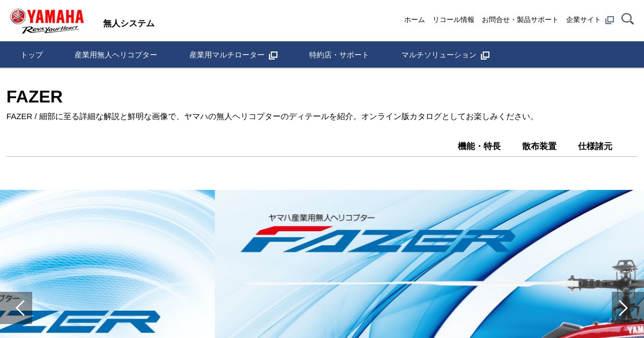The image size is (644, 338).
Task: Open 産業用無人ヘリコプター menu item
Action: pyautogui.click(x=116, y=55)
